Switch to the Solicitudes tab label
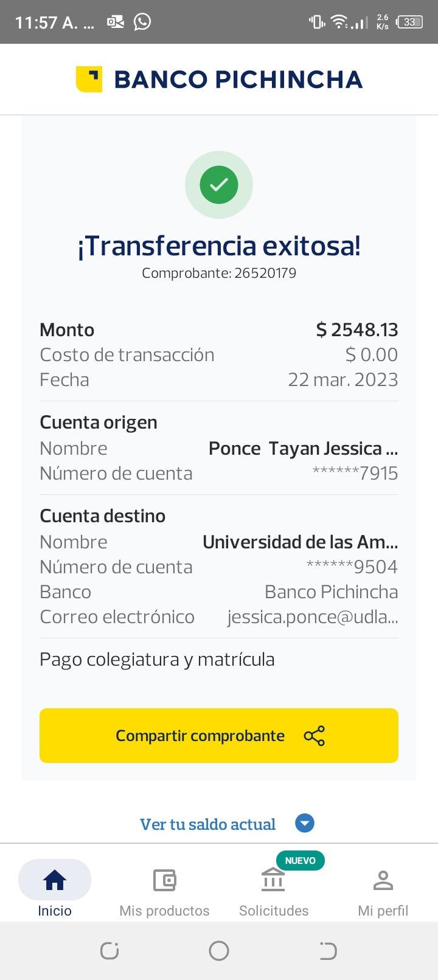 tap(274, 911)
